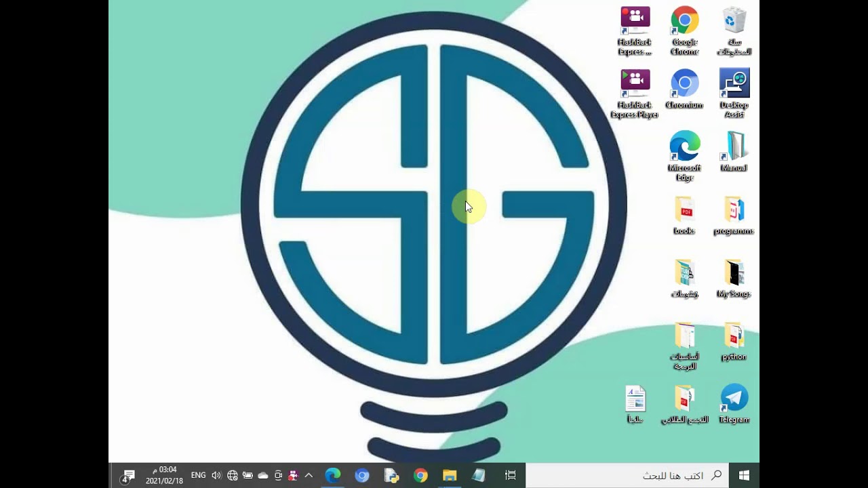Open Google Chrome desktop shortcut
868x488 pixels.
684,32
